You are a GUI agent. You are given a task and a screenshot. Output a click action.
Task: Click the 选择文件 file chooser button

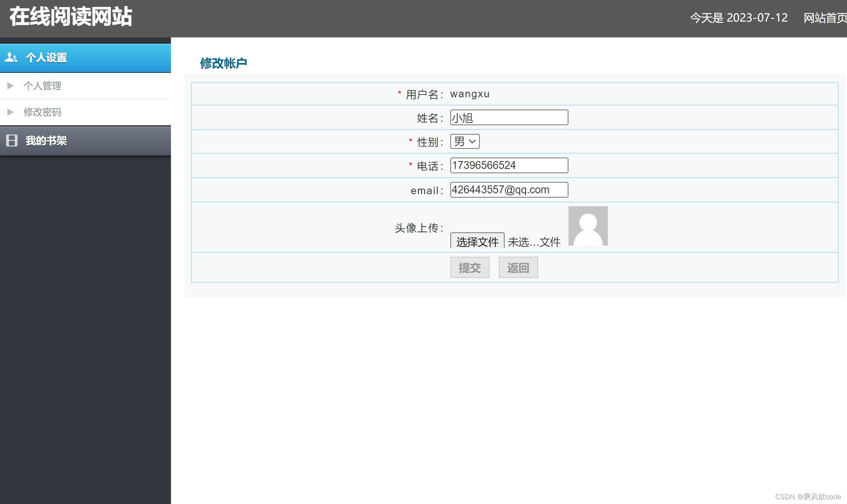477,241
